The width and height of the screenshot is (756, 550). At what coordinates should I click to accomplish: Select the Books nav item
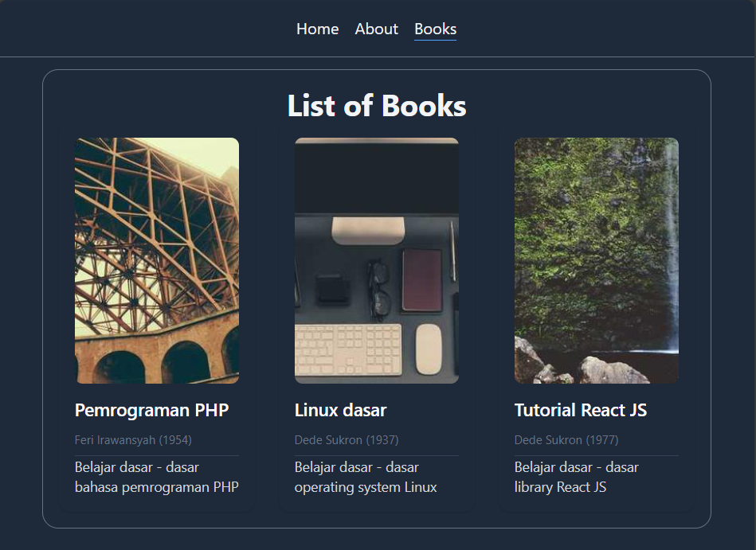click(435, 29)
